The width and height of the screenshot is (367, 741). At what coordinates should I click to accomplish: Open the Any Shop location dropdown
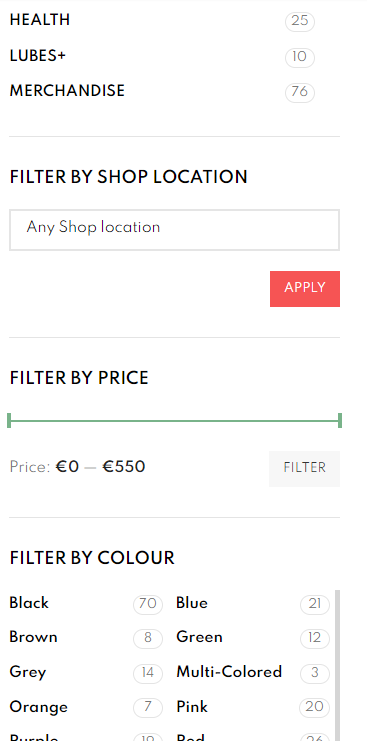coord(174,230)
